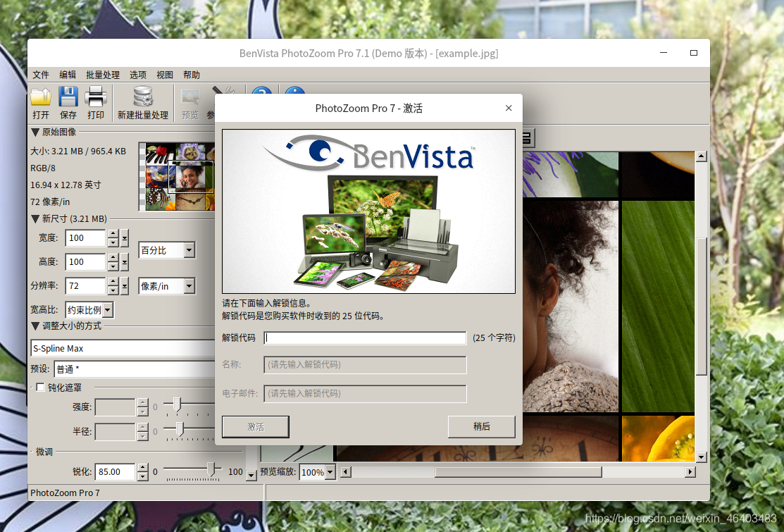The image size is (784, 532).
Task: Click the 打印 (Print) printer icon
Action: pyautogui.click(x=96, y=97)
